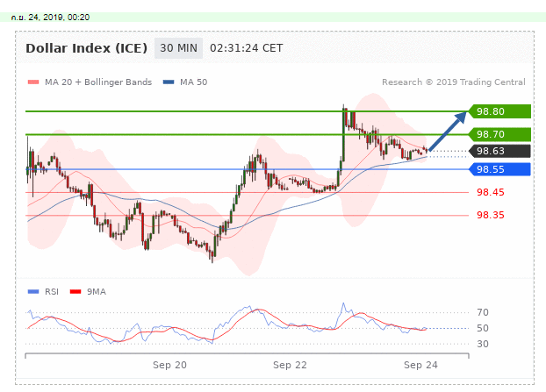Click the Research © 2019 Trading Central text
The height and width of the screenshot is (392, 546).
[454, 82]
